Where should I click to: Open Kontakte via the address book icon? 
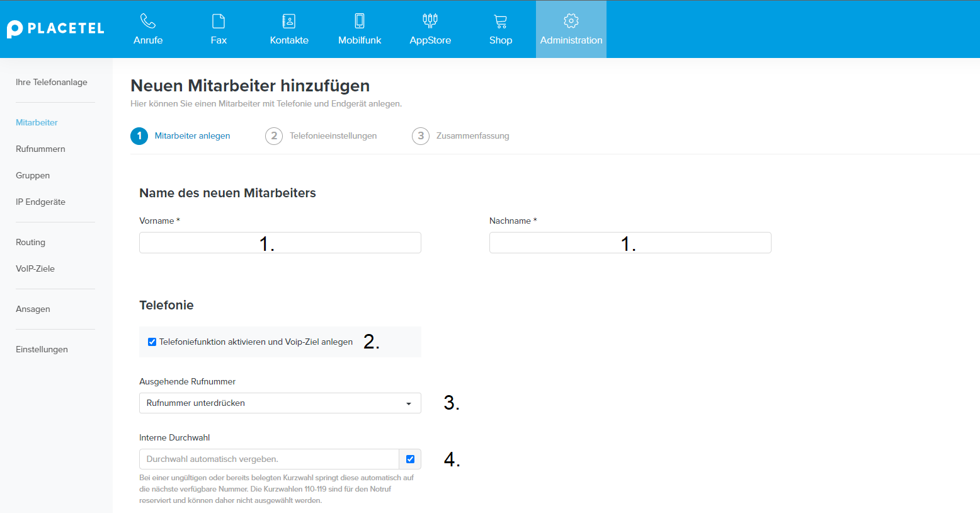click(x=289, y=21)
